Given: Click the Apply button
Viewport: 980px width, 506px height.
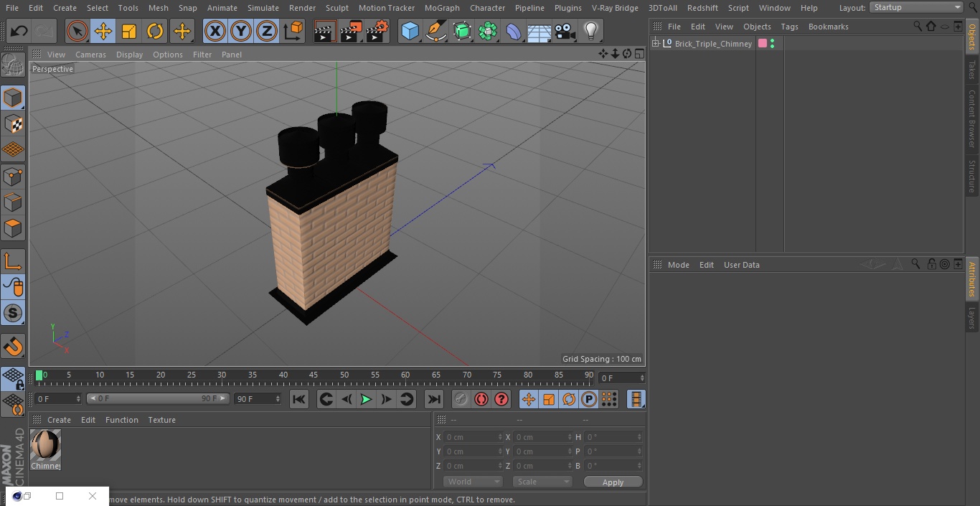Looking at the screenshot, I should pos(613,482).
